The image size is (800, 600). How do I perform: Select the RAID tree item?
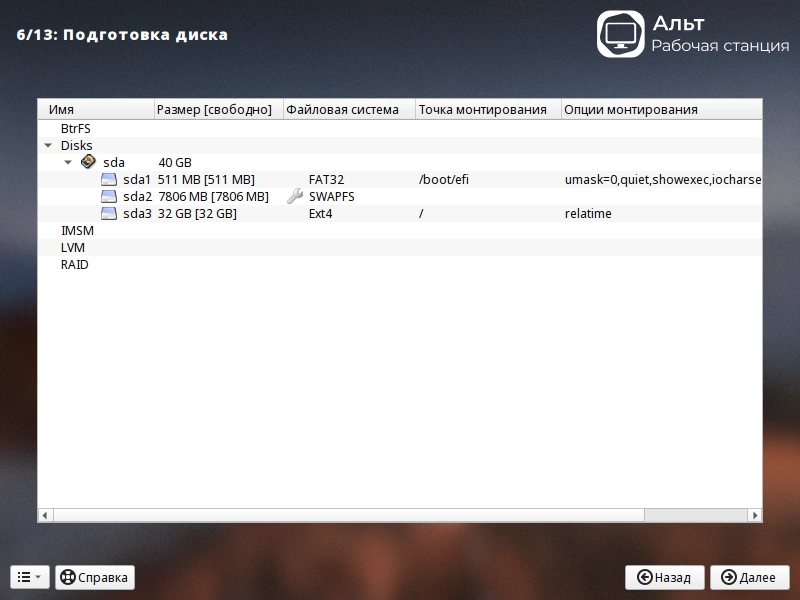tap(74, 264)
